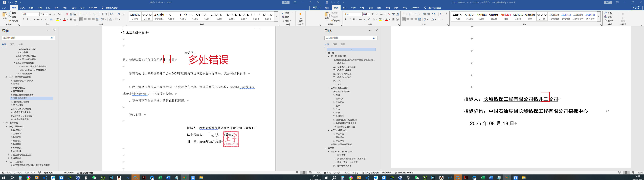Image resolution: width=644 pixels, height=180 pixels.
Task: Jump to 质量管理能力 heading in left navigation
Action: click(x=18, y=88)
